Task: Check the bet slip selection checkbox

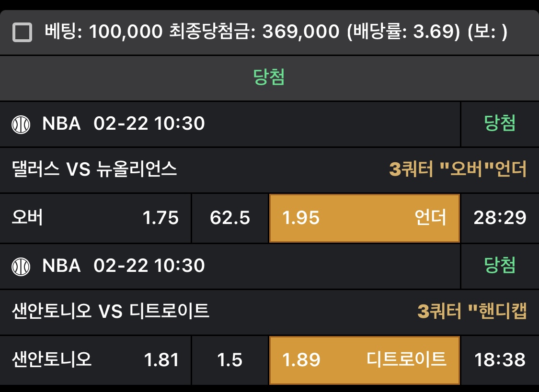Action: [22, 33]
